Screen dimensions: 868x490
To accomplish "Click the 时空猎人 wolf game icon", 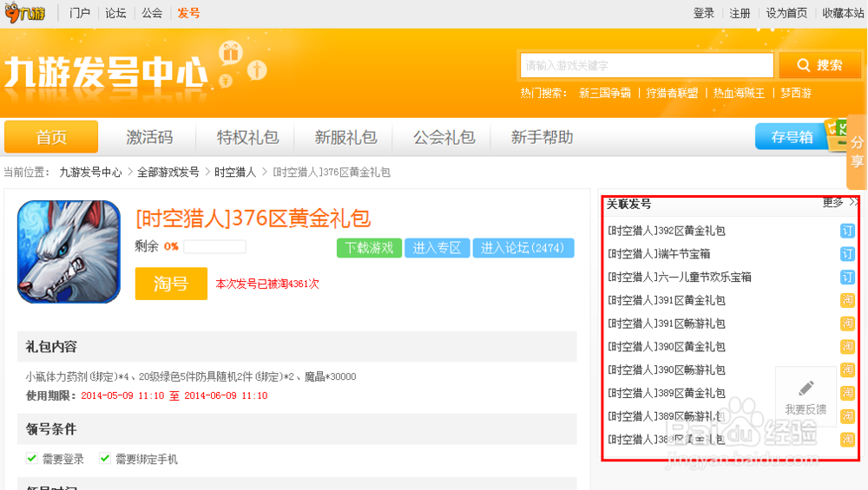I will click(x=69, y=252).
